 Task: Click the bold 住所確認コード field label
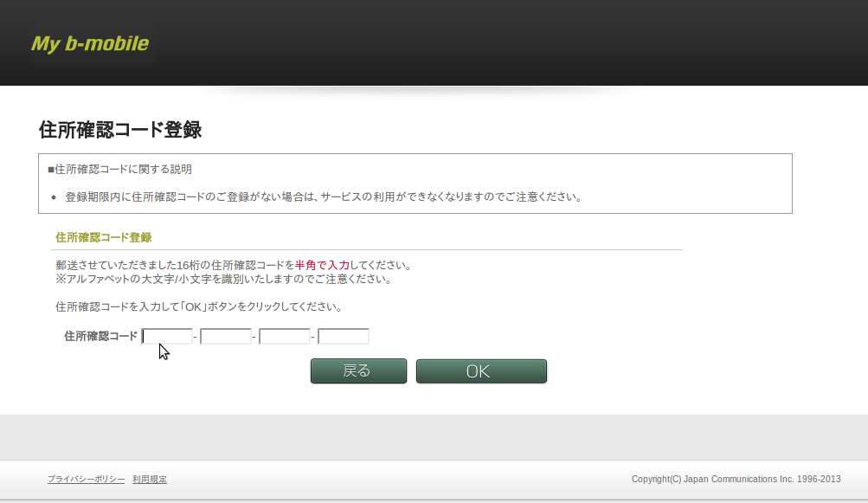click(x=100, y=336)
